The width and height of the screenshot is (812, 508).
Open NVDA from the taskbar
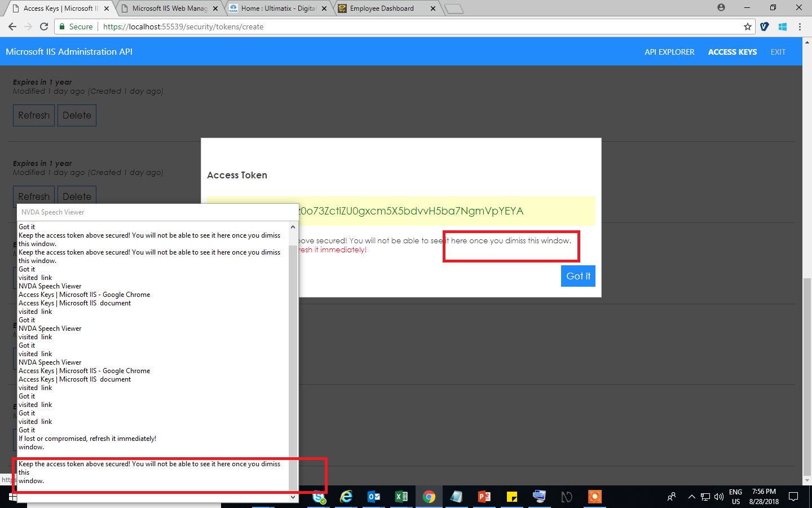pos(567,497)
